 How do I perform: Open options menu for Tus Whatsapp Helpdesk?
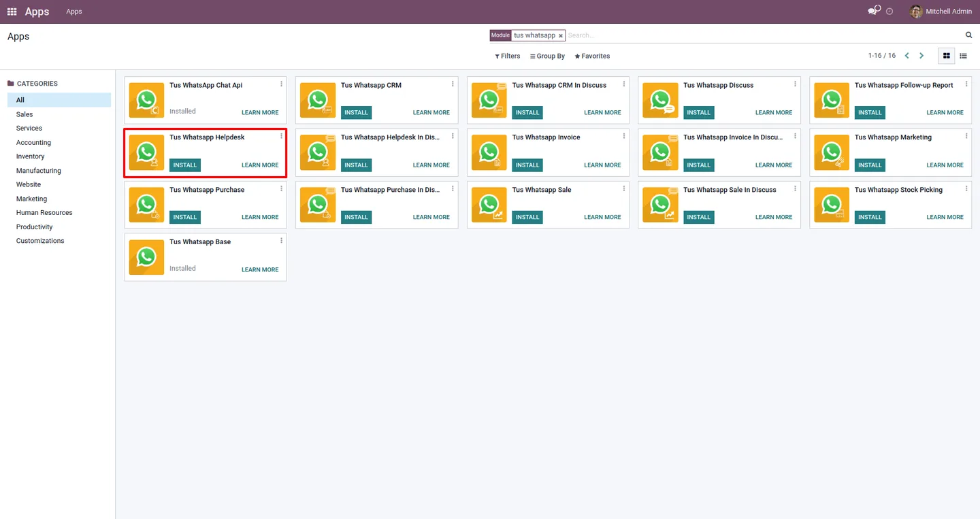coord(282,136)
